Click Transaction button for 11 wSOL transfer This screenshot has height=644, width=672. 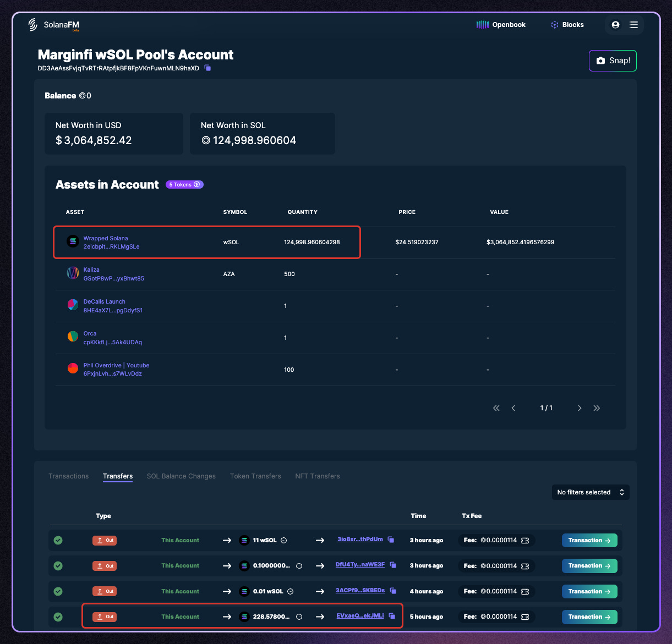[589, 541]
